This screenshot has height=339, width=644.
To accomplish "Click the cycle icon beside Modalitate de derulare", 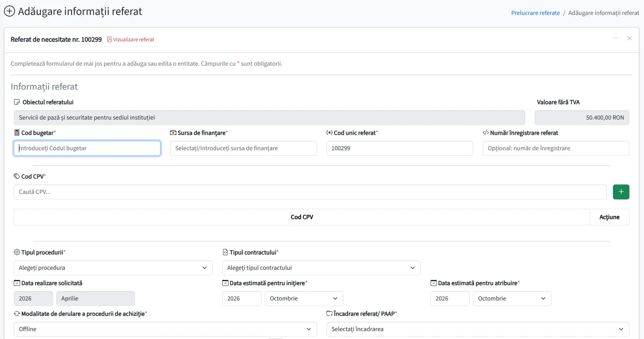I will (x=17, y=314).
